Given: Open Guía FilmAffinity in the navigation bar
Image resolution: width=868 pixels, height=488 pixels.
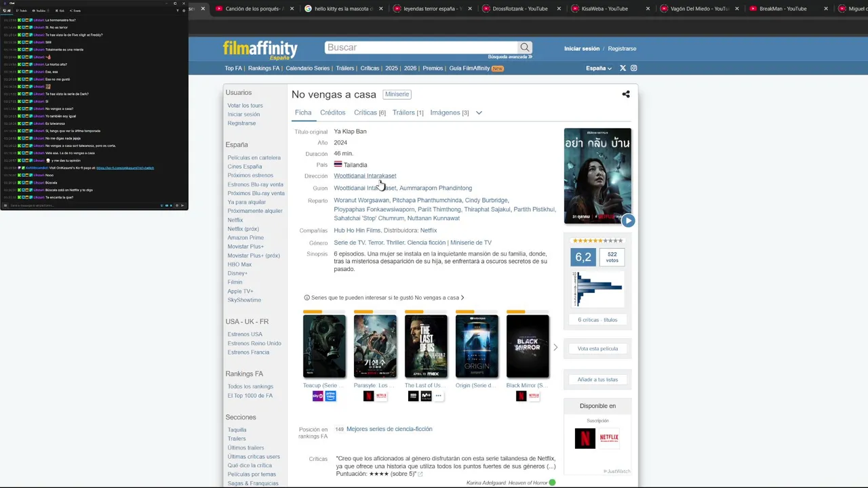Looking at the screenshot, I should click(x=469, y=68).
